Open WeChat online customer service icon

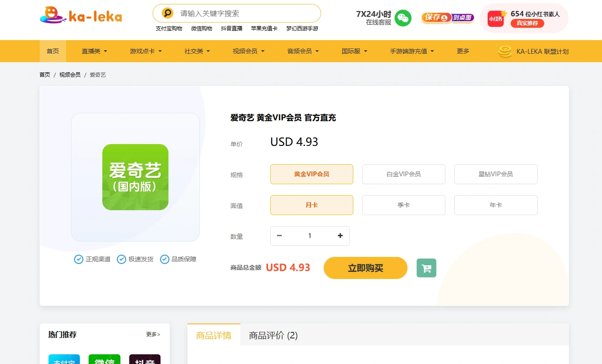[403, 18]
